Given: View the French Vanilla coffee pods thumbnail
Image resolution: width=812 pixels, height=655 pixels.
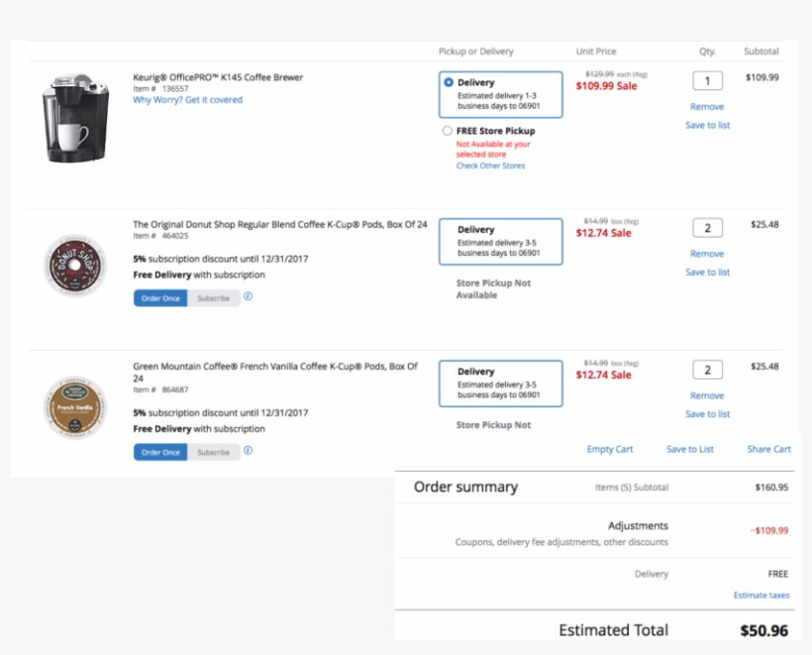Looking at the screenshot, I should click(x=72, y=406).
